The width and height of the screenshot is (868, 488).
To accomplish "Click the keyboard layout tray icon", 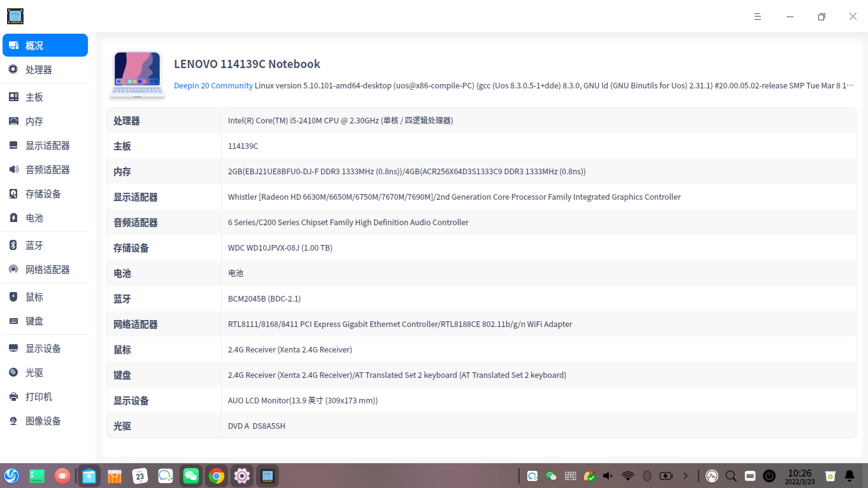I will click(x=571, y=476).
